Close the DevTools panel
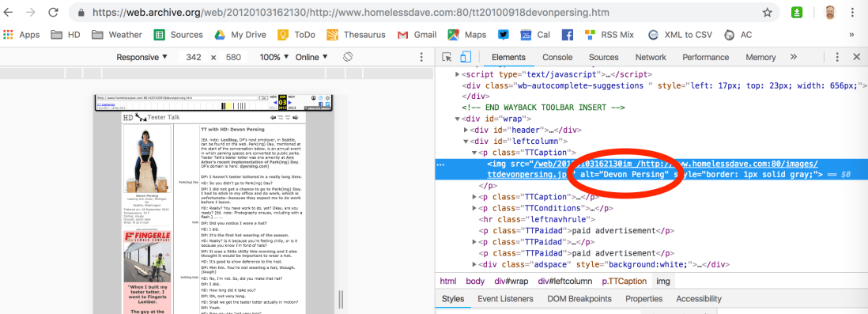This screenshot has height=314, width=868. point(856,57)
